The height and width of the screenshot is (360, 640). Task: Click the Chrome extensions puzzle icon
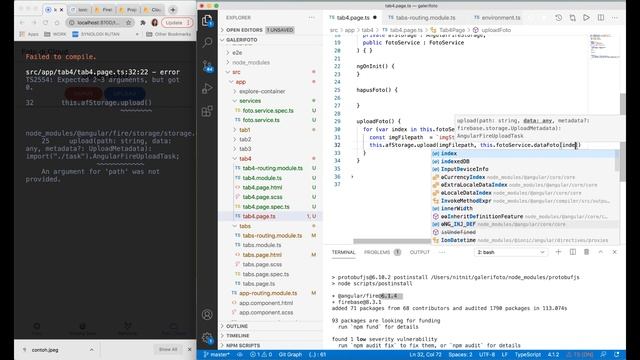[x=143, y=22]
